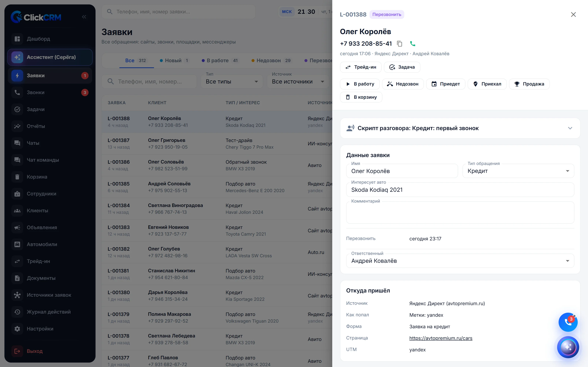Open the Ответственный dropdown
Image resolution: width=588 pixels, height=367 pixels.
[460, 261]
